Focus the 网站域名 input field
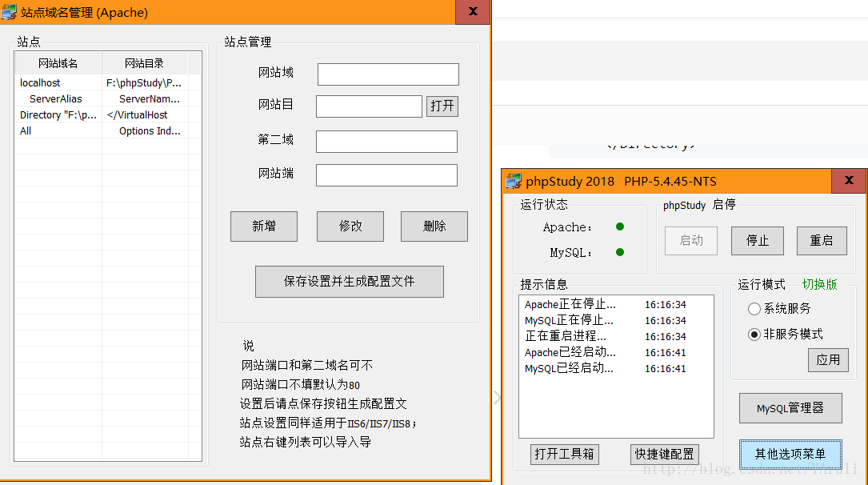868x485 pixels. click(x=388, y=74)
